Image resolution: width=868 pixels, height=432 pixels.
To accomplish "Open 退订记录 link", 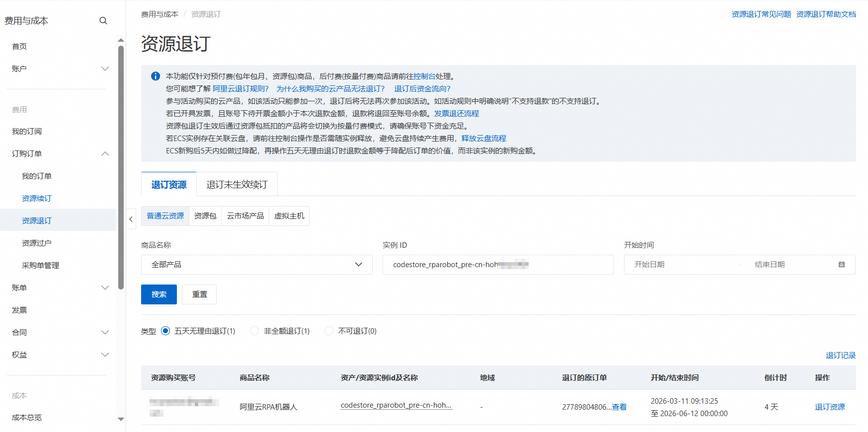I will point(841,356).
